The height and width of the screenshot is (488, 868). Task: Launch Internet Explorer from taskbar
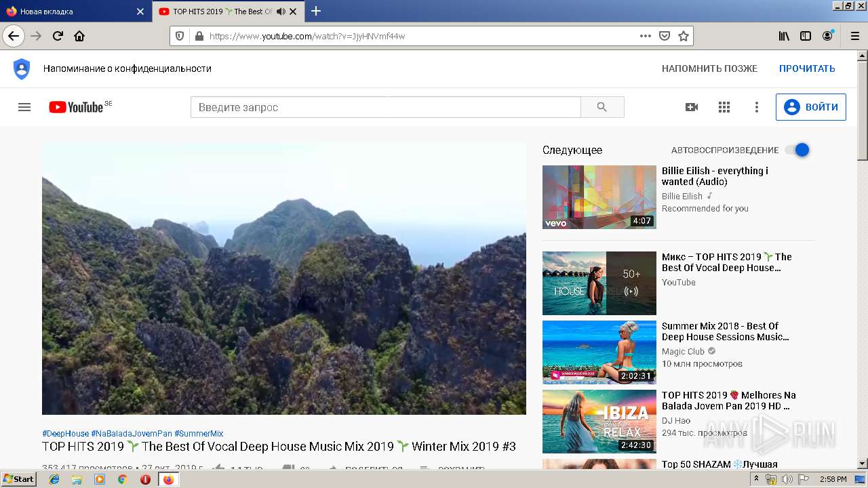pos(54,479)
